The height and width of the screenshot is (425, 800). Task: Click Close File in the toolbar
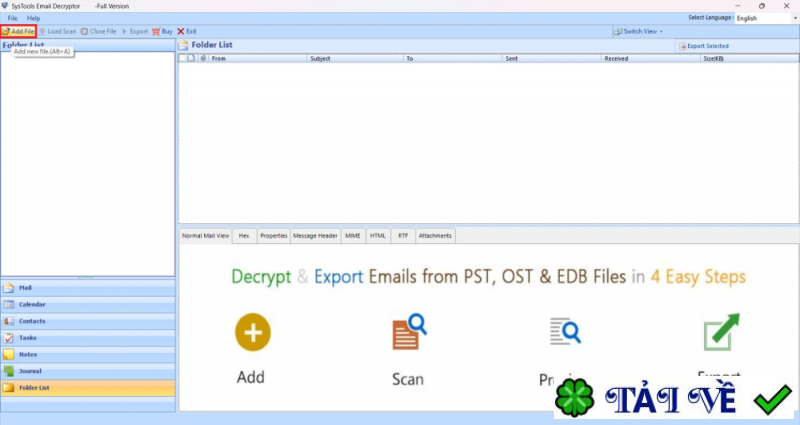[99, 31]
